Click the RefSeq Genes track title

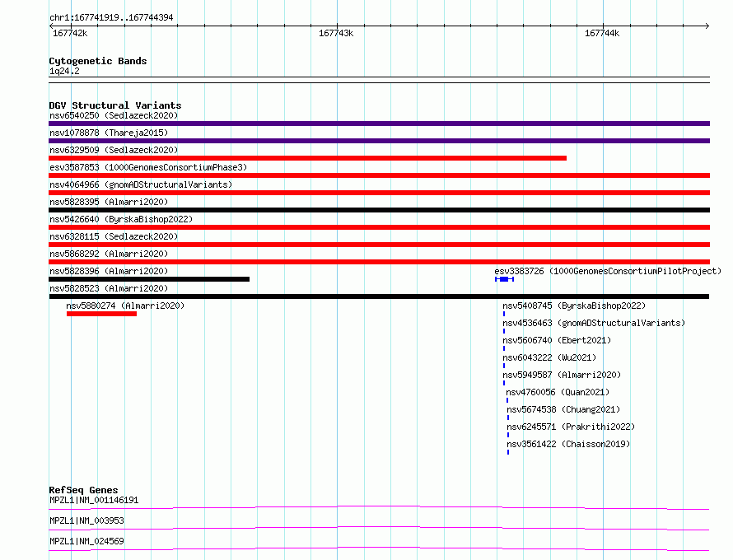pyautogui.click(x=83, y=490)
